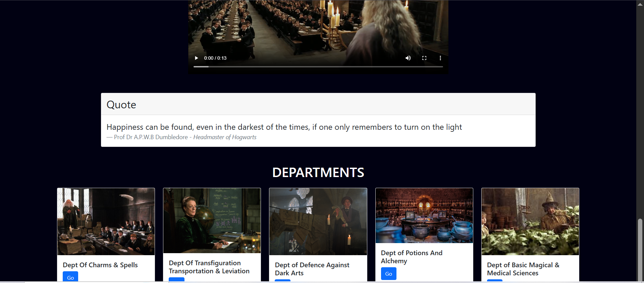Open the video more options menu
The height and width of the screenshot is (283, 644).
pyautogui.click(x=440, y=58)
